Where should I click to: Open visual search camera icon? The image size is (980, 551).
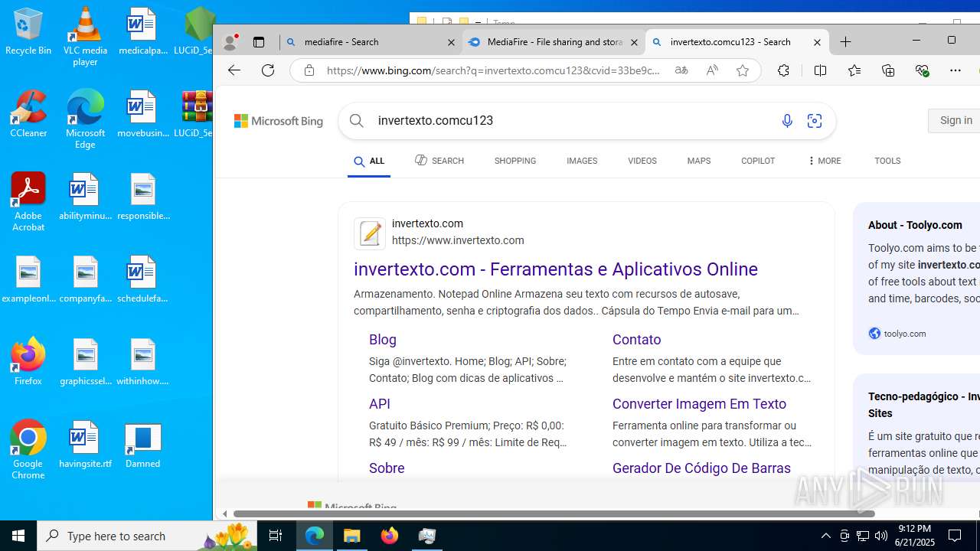(815, 121)
